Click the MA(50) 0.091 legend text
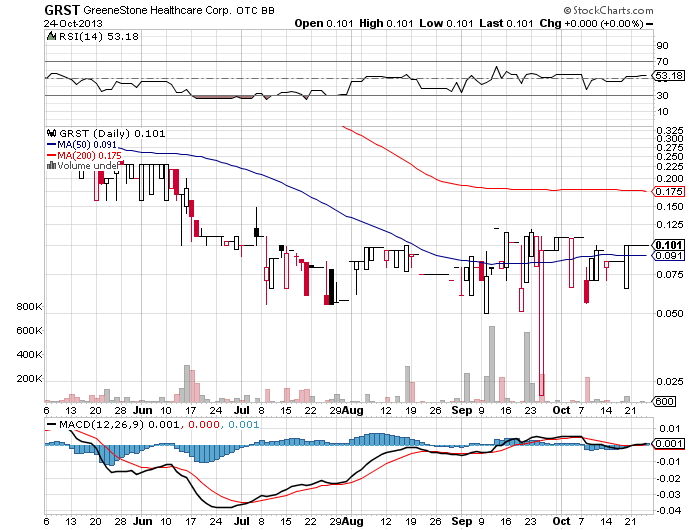The width and height of the screenshot is (700, 530). [87, 145]
